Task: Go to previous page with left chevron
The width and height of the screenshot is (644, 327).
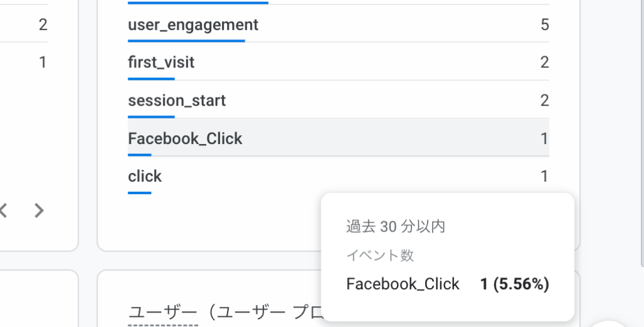Action: [x=4, y=210]
